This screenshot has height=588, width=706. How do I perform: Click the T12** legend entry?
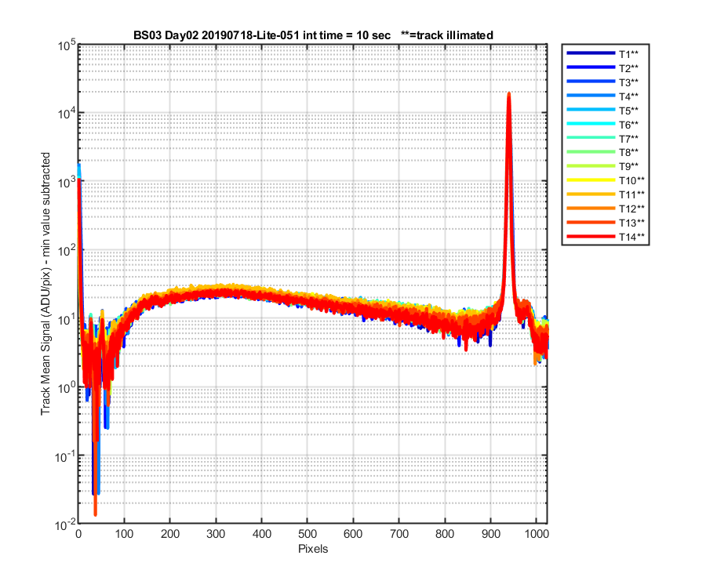pyautogui.click(x=606, y=209)
